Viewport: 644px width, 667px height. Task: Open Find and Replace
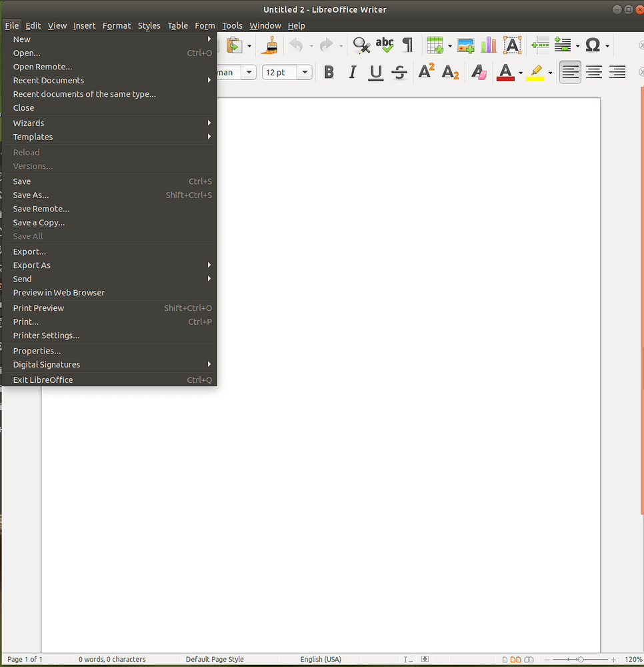361,45
